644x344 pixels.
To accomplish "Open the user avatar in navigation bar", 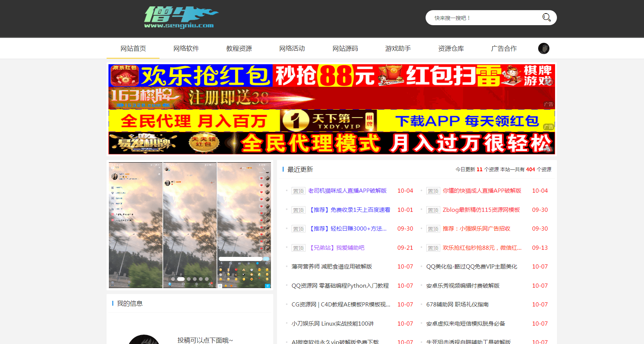I will 543,48.
